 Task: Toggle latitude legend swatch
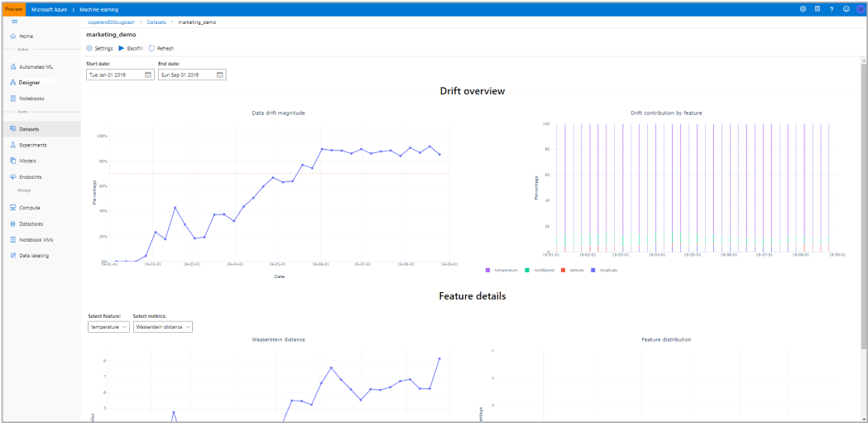(x=562, y=270)
